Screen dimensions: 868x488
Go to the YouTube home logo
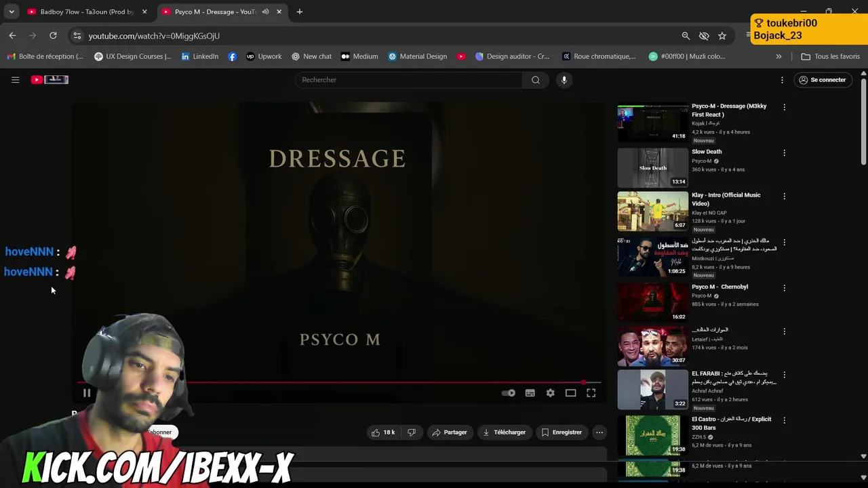pyautogui.click(x=50, y=80)
